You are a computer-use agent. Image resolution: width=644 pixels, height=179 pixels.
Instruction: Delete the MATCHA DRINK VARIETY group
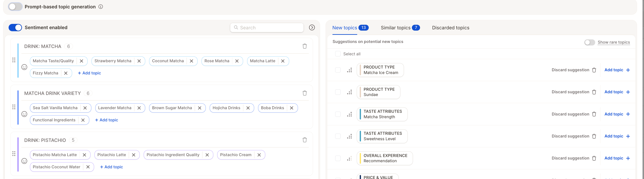[x=304, y=93]
